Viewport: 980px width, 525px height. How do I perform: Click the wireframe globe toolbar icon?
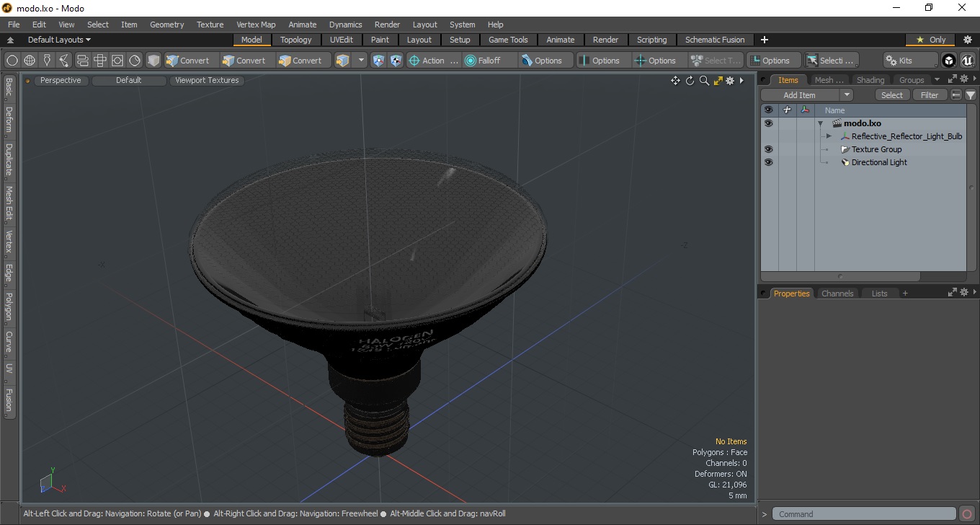[30, 61]
